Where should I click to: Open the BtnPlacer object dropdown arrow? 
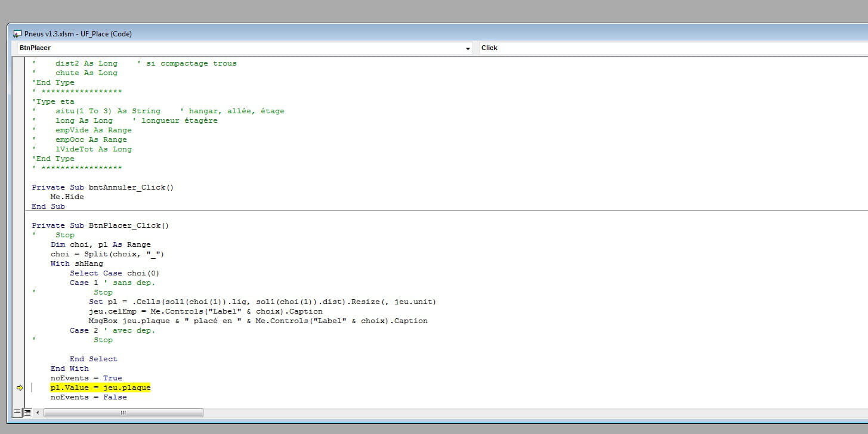click(x=468, y=48)
